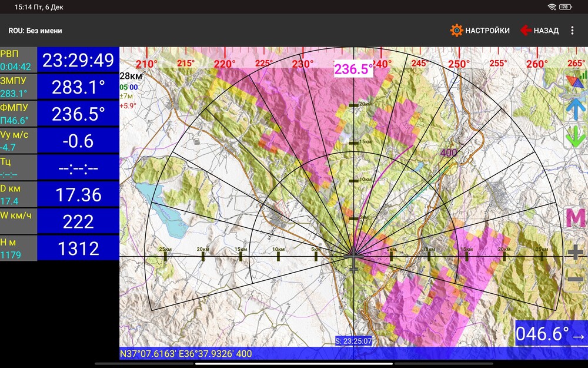Tap the blue up arrow icon
Viewport: 588px width, 368px height.
point(575,109)
